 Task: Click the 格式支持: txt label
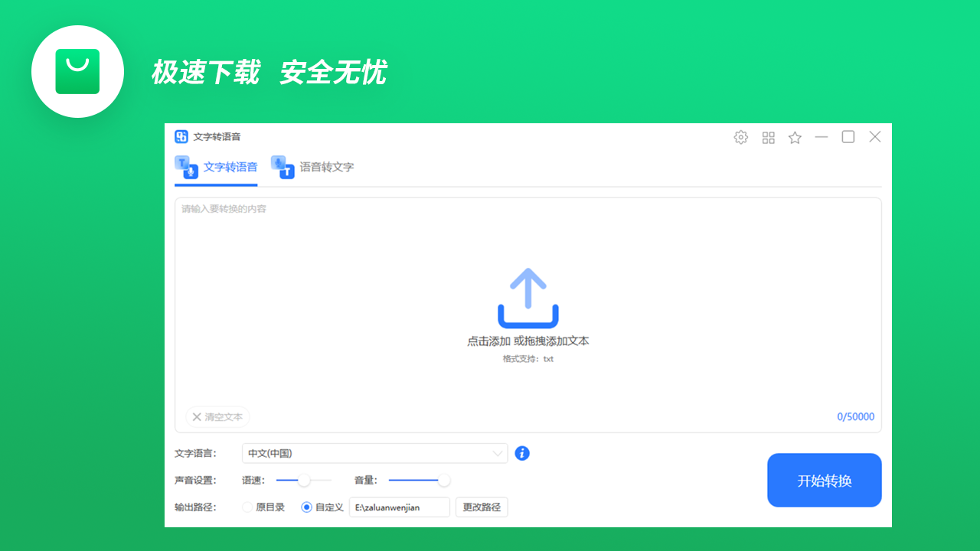(x=528, y=359)
